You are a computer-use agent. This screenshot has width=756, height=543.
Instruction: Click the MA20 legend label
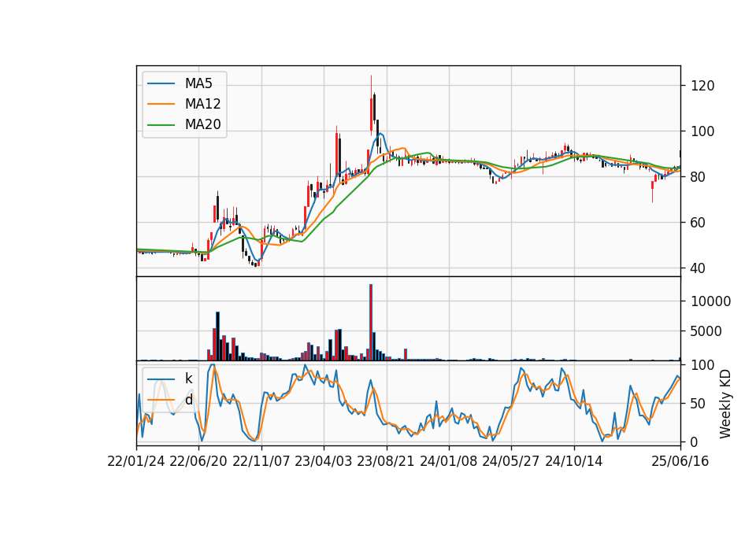tap(202, 125)
